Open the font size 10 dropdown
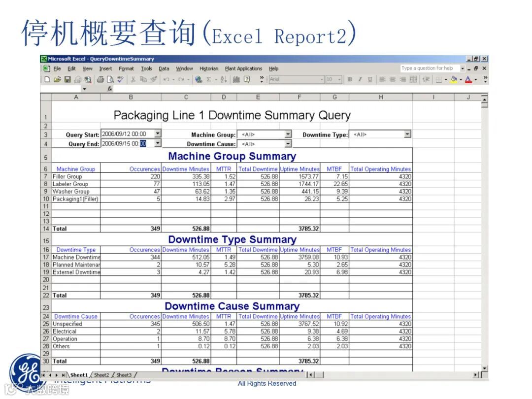This screenshot has height=399, width=532. [339, 79]
